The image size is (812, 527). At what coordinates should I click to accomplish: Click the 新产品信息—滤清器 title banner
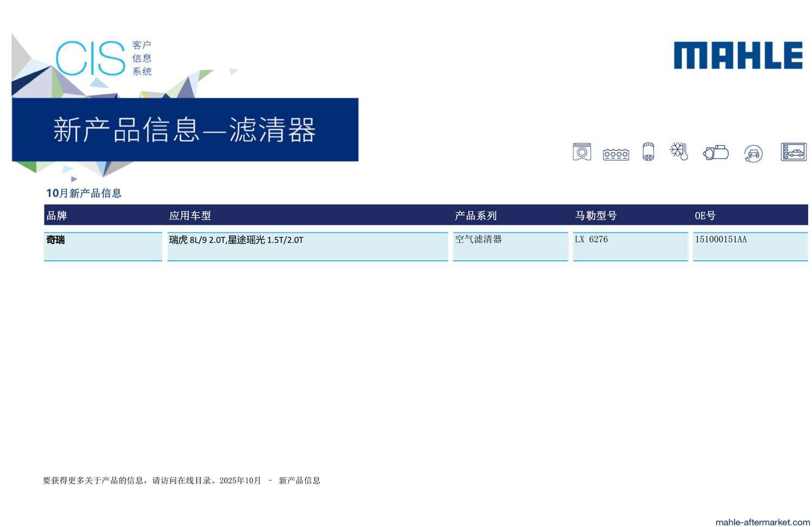[x=185, y=130]
